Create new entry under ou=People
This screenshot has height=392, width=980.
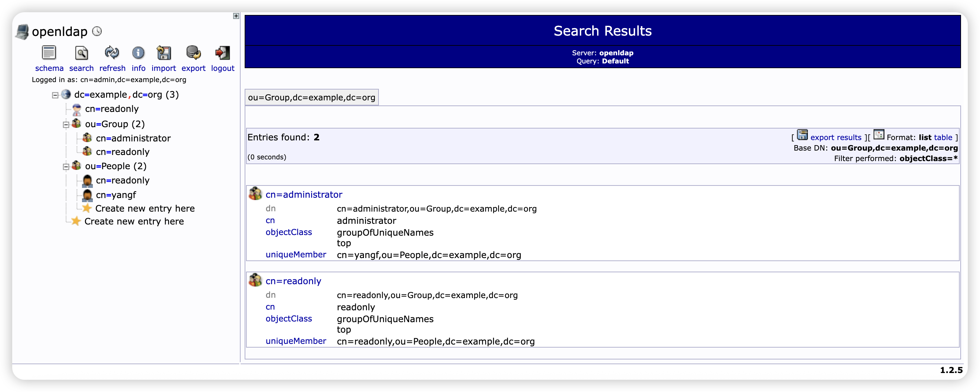(x=145, y=208)
